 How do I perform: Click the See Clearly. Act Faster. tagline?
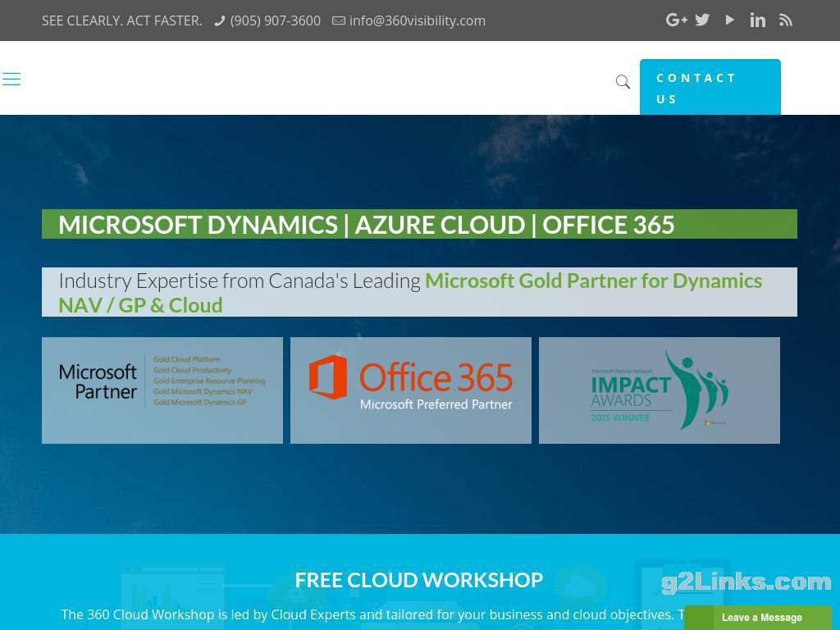122,21
